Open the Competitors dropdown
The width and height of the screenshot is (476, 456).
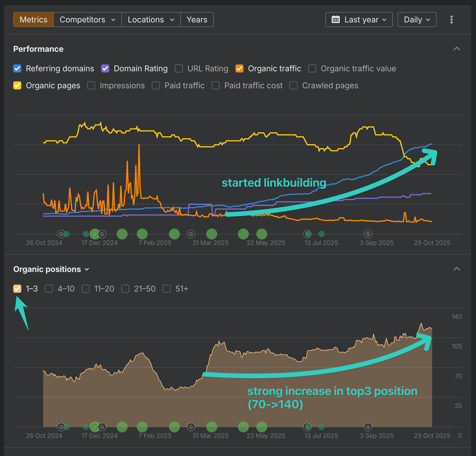coord(87,20)
